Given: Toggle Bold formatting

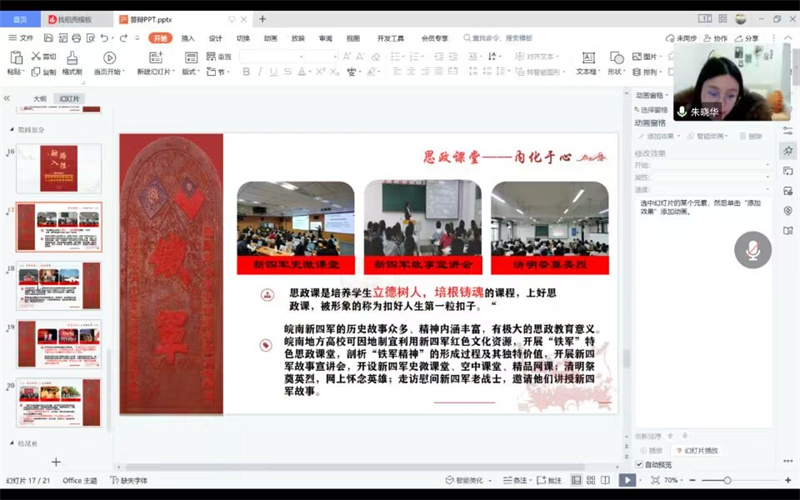Looking at the screenshot, I should tap(246, 72).
